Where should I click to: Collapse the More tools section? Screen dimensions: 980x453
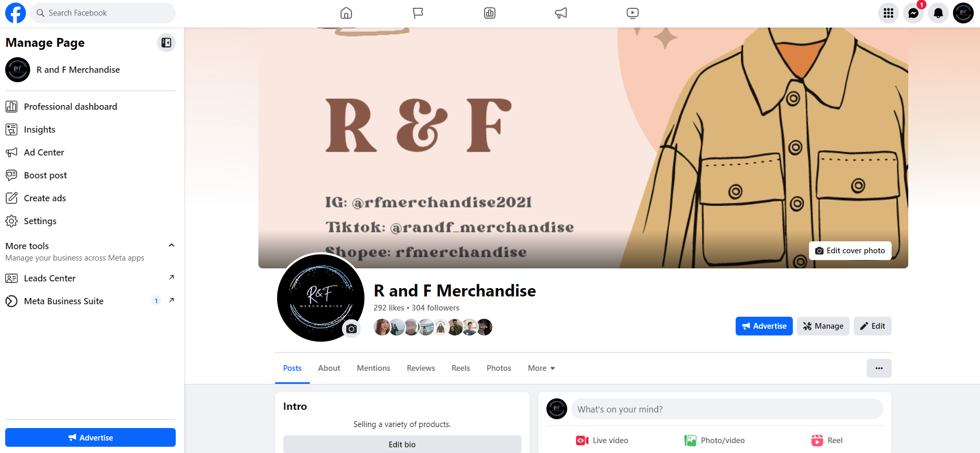[x=172, y=245]
